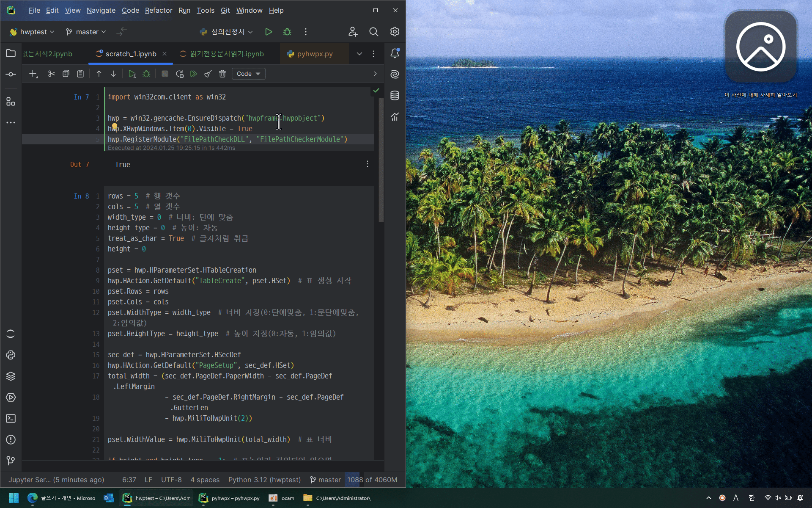Open the master branch dropdown
Image resolution: width=812 pixels, height=508 pixels.
click(x=86, y=32)
